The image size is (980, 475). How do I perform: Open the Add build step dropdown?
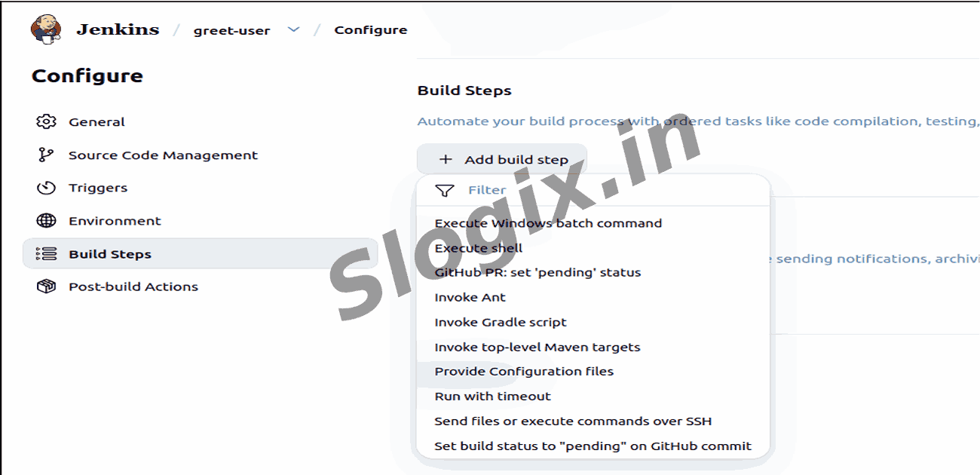click(x=502, y=160)
